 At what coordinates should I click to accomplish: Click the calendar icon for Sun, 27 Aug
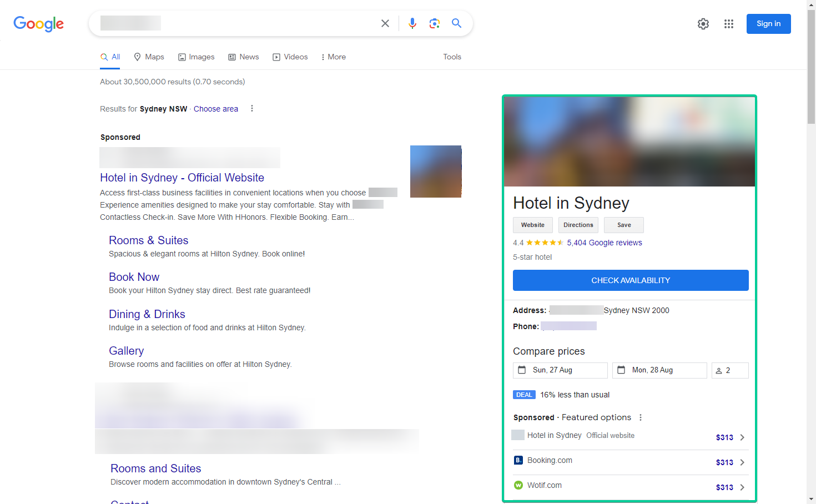tap(522, 370)
